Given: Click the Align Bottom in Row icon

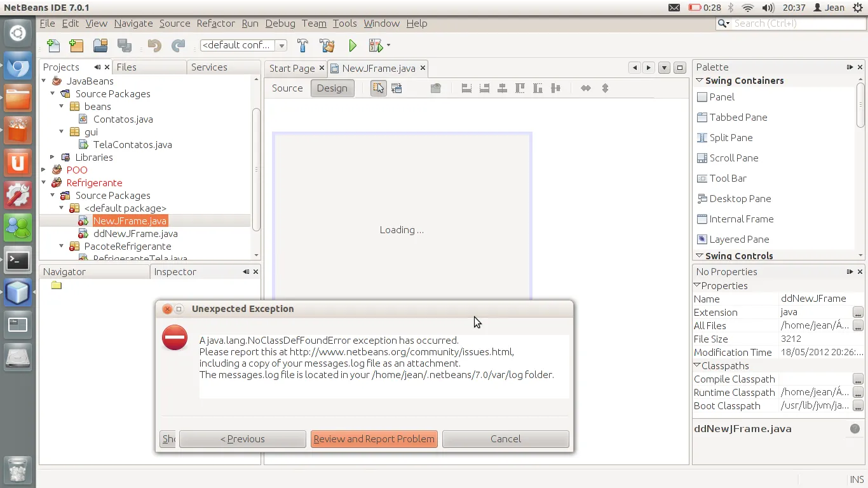Looking at the screenshot, I should [x=538, y=88].
